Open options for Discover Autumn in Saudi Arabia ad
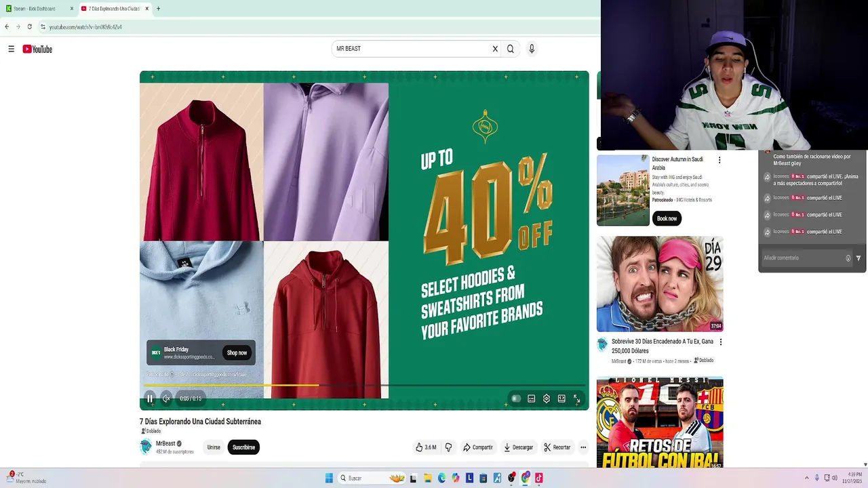 [719, 160]
